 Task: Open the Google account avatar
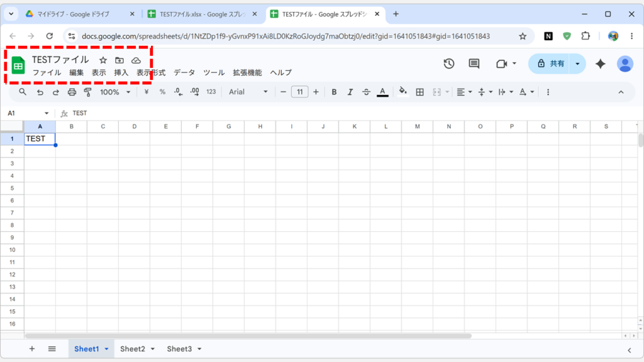[625, 63]
